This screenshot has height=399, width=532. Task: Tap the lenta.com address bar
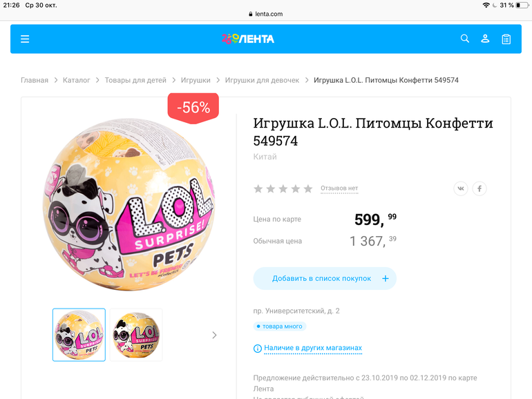(266, 14)
